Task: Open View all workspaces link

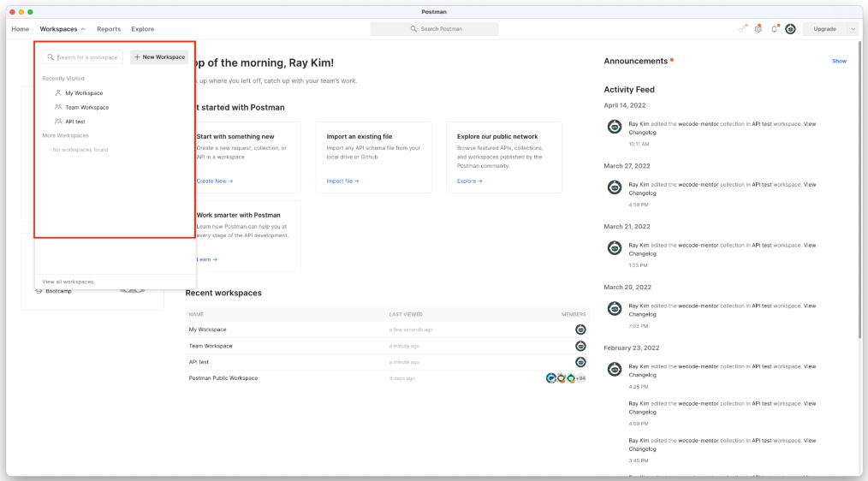Action: (68, 282)
